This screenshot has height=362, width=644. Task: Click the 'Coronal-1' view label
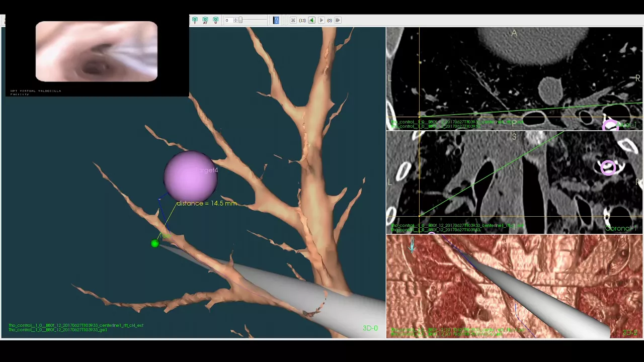621,228
